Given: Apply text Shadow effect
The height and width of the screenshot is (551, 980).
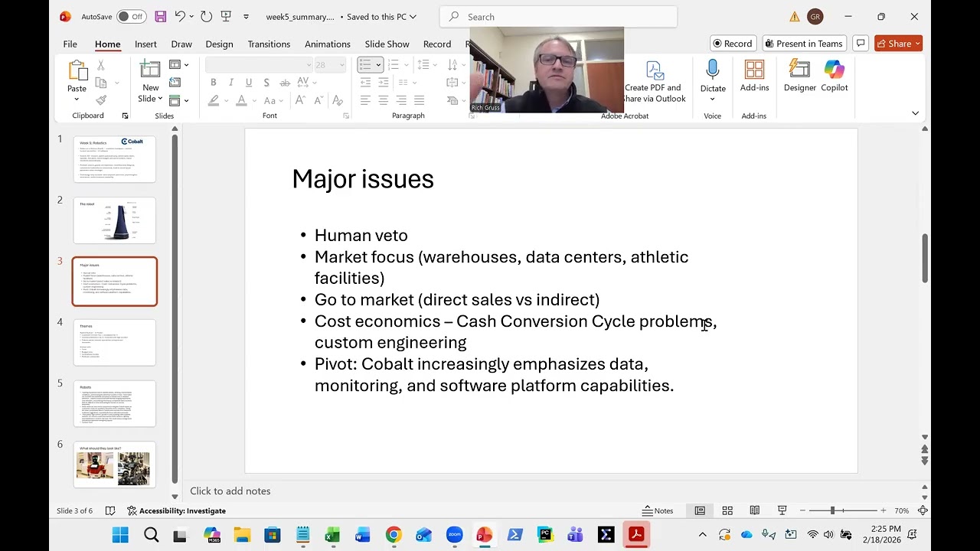Looking at the screenshot, I should pos(266,83).
